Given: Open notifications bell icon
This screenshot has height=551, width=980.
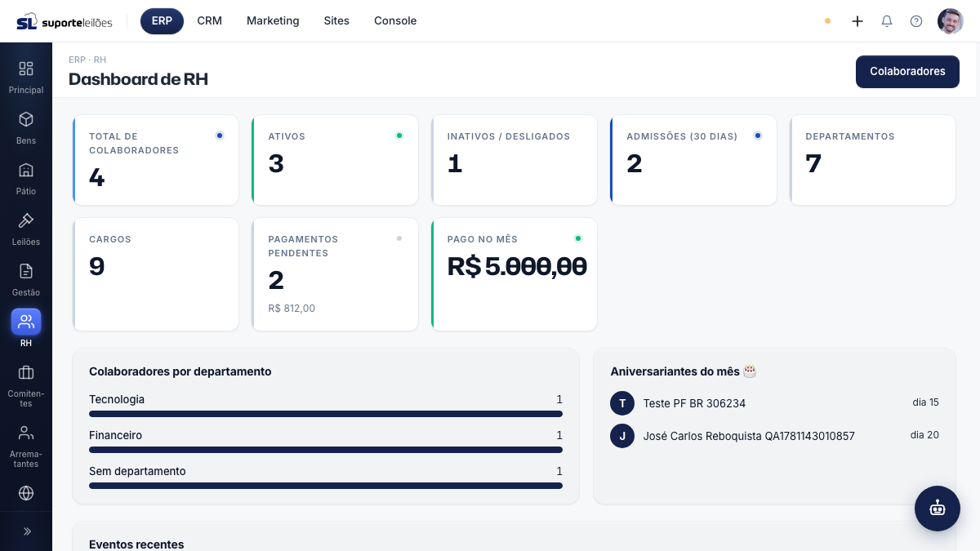Looking at the screenshot, I should coord(887,21).
